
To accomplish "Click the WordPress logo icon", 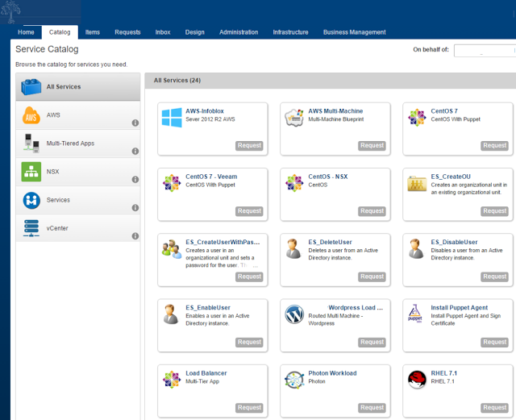I will [294, 314].
